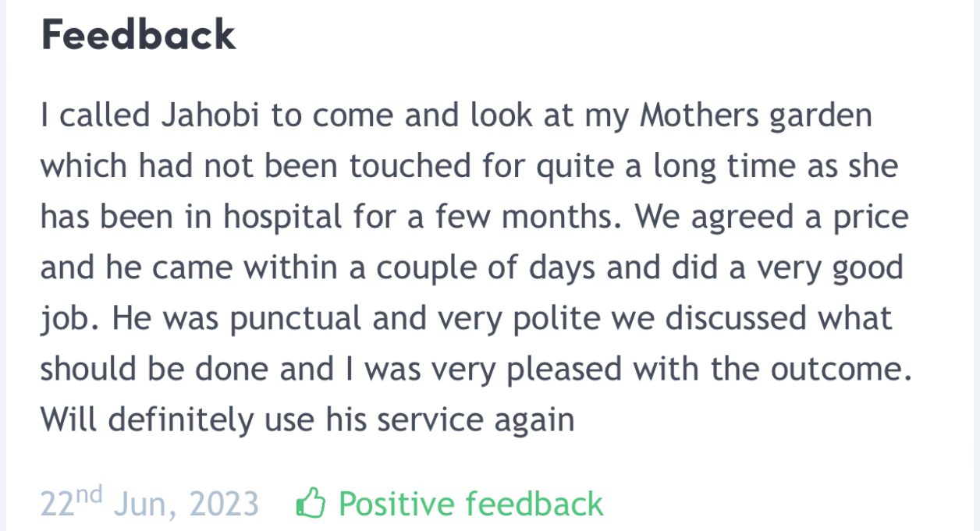The image size is (980, 531).
Task: Click the Feedback heading
Action: pyautogui.click(x=138, y=36)
